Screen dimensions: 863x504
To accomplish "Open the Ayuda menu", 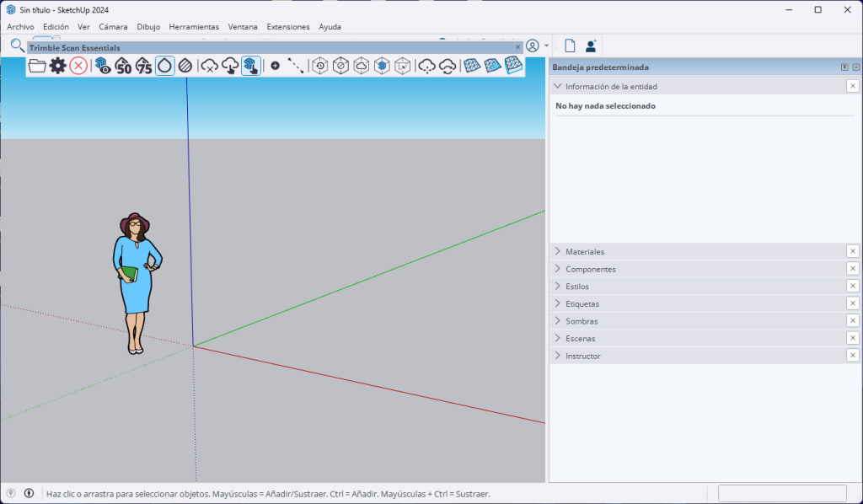I will [x=330, y=26].
